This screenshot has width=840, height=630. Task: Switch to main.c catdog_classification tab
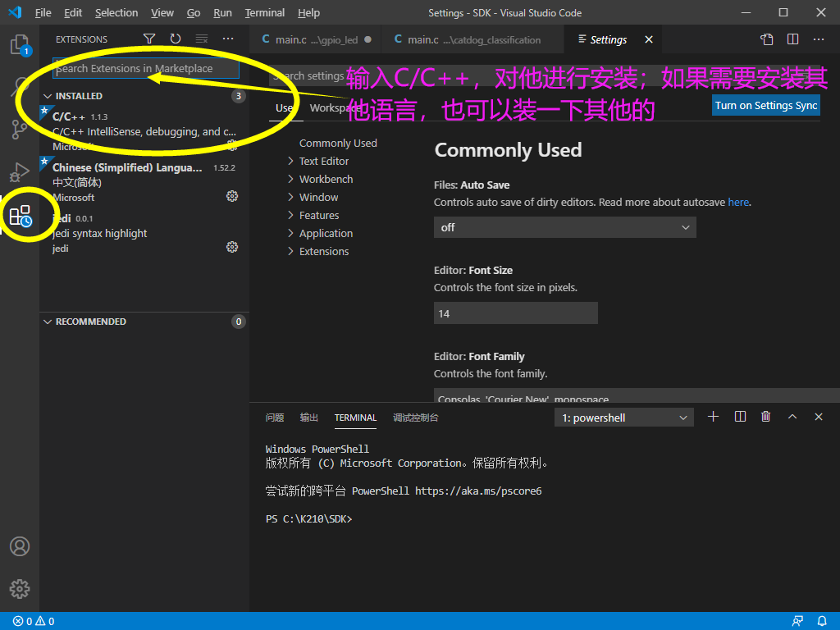[x=472, y=39]
